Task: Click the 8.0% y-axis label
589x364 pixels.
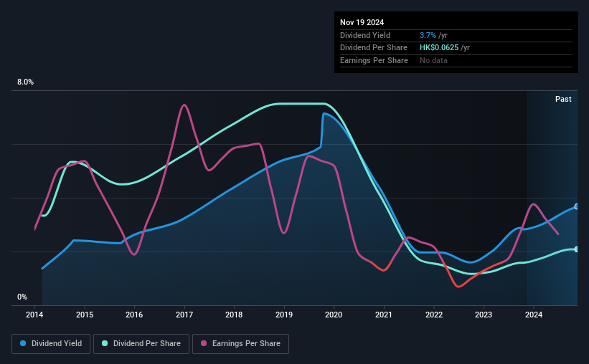Action: click(25, 82)
